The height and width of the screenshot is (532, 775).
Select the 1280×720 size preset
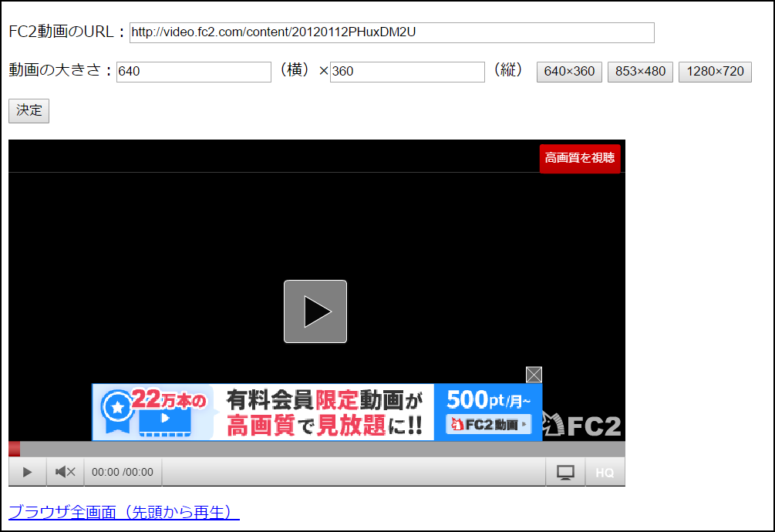click(715, 72)
